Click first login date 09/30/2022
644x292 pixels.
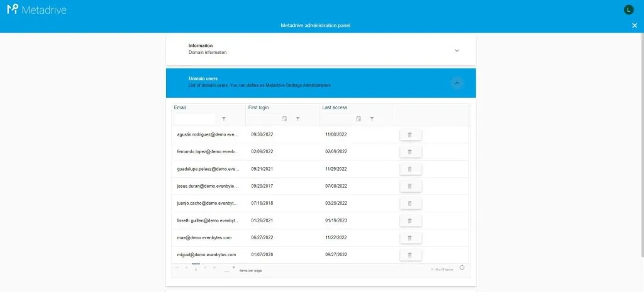tap(262, 134)
